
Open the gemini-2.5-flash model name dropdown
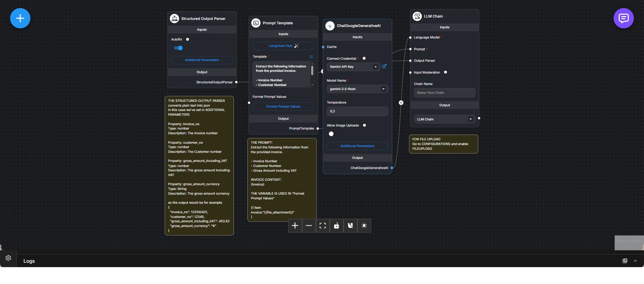coord(357,89)
